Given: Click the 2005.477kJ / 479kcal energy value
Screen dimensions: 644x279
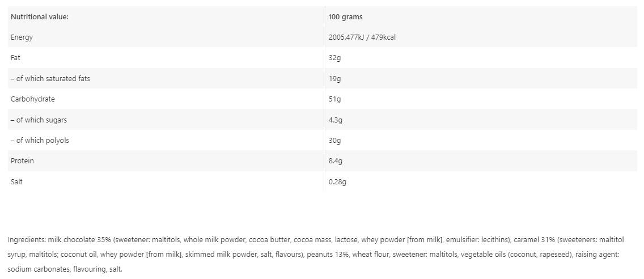Looking at the screenshot, I should click(366, 37).
